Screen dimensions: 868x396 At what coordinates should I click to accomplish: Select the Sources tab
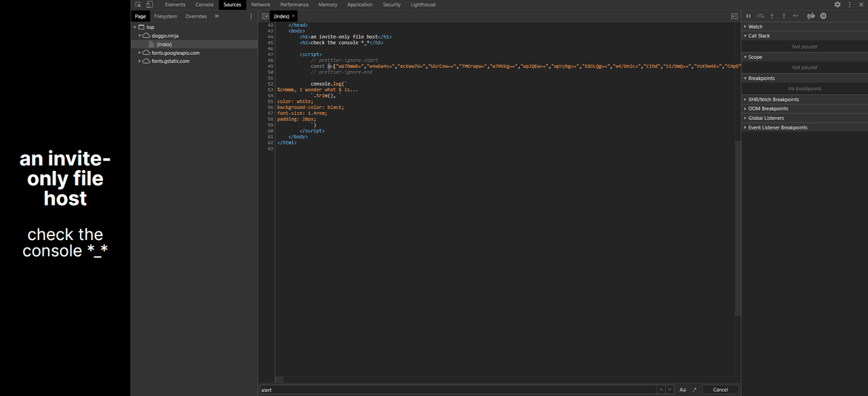(233, 5)
